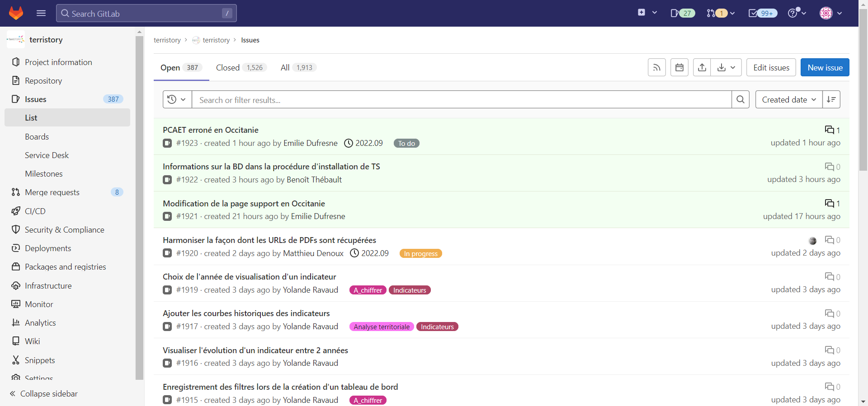Click Edit issues button
This screenshot has width=868, height=406.
tap(771, 67)
